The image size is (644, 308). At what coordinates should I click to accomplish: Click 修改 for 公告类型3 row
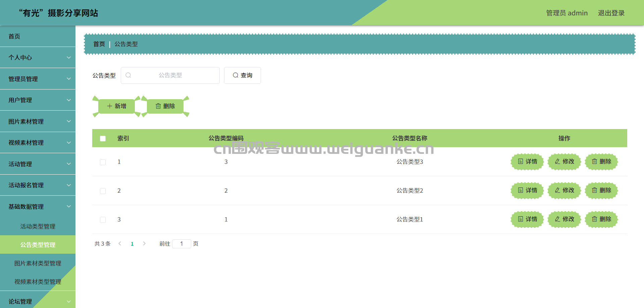pyautogui.click(x=564, y=162)
